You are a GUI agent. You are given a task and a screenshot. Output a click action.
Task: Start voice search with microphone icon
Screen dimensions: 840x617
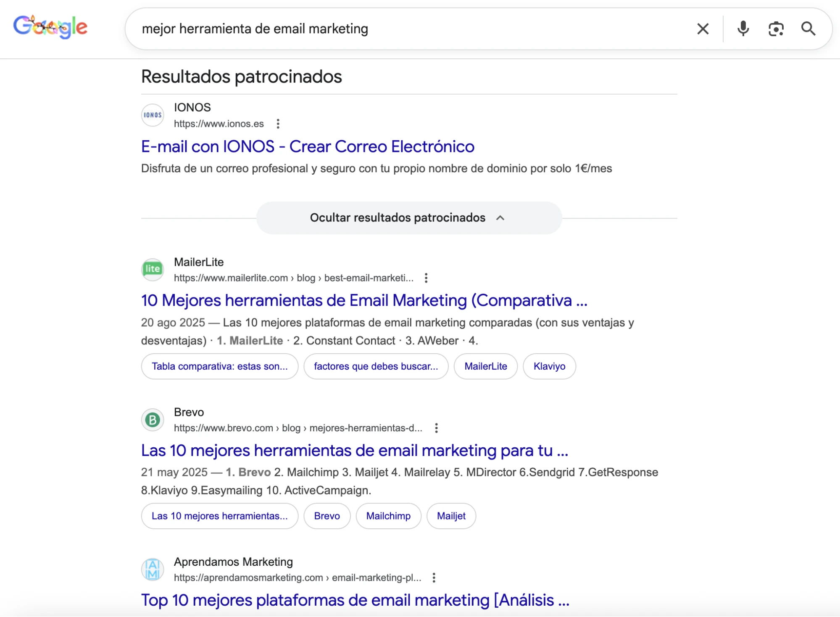tap(743, 29)
